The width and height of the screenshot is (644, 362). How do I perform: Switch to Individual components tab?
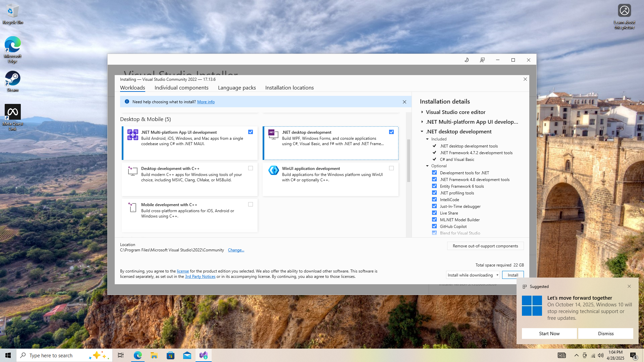coord(181,88)
